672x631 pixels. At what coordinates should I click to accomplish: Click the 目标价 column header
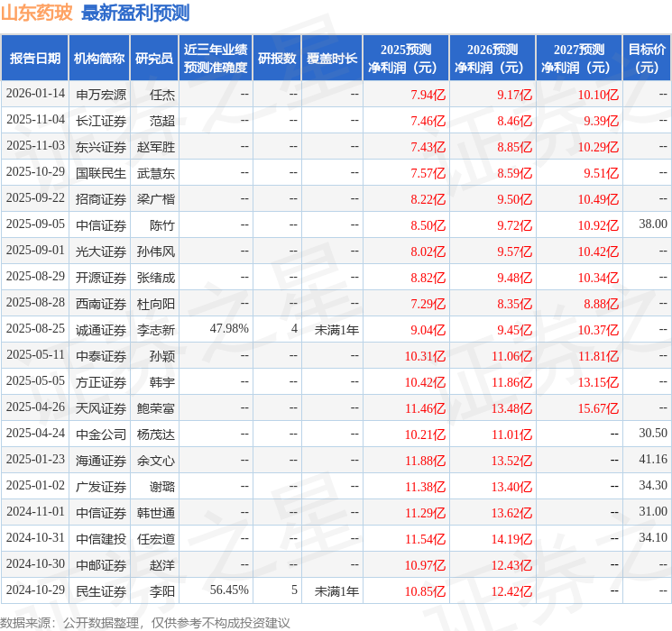click(x=647, y=59)
